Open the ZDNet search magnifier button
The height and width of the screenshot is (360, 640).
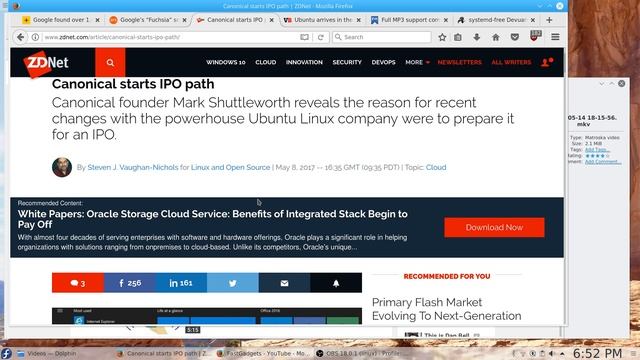tap(110, 62)
